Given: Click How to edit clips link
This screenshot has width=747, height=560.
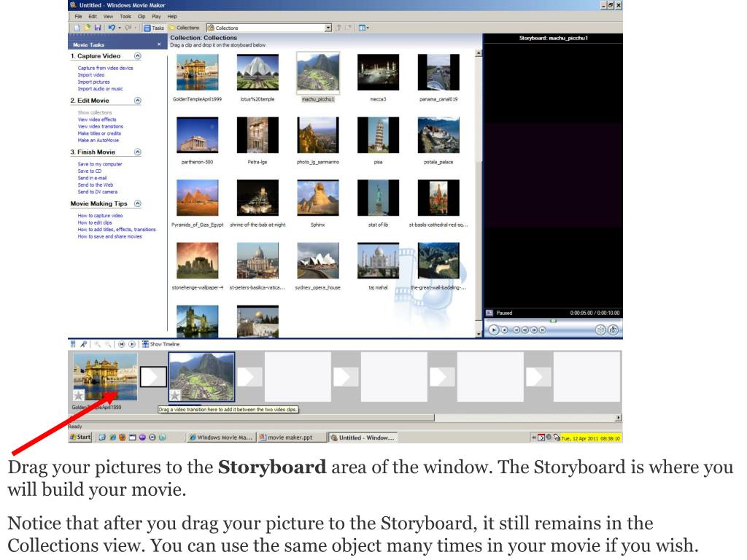Looking at the screenshot, I should point(95,222).
